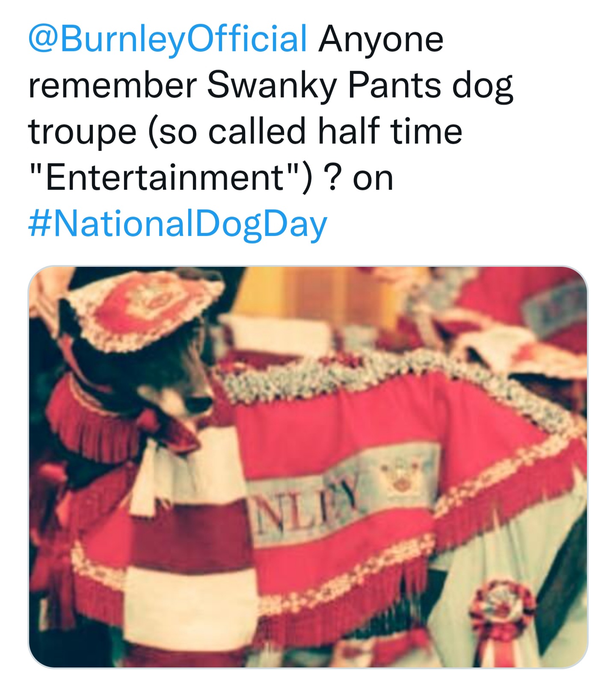Click the word "remember" in the tweet
The width and height of the screenshot is (616, 688).
click(112, 85)
